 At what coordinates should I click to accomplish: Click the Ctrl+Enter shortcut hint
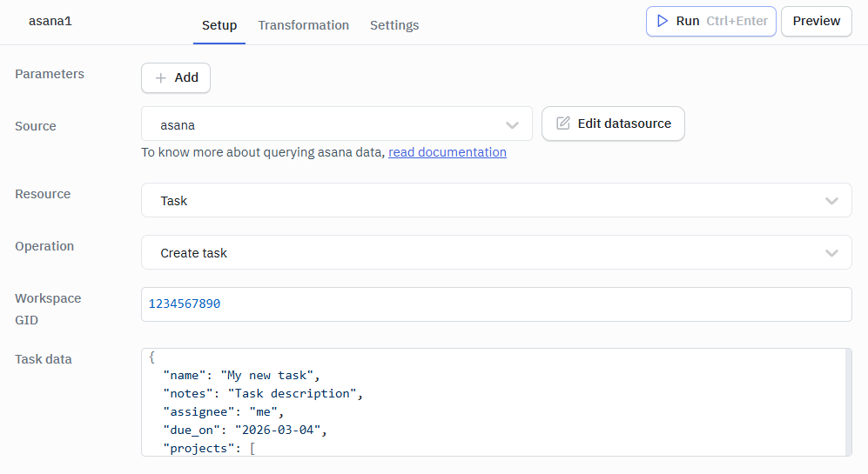[737, 21]
